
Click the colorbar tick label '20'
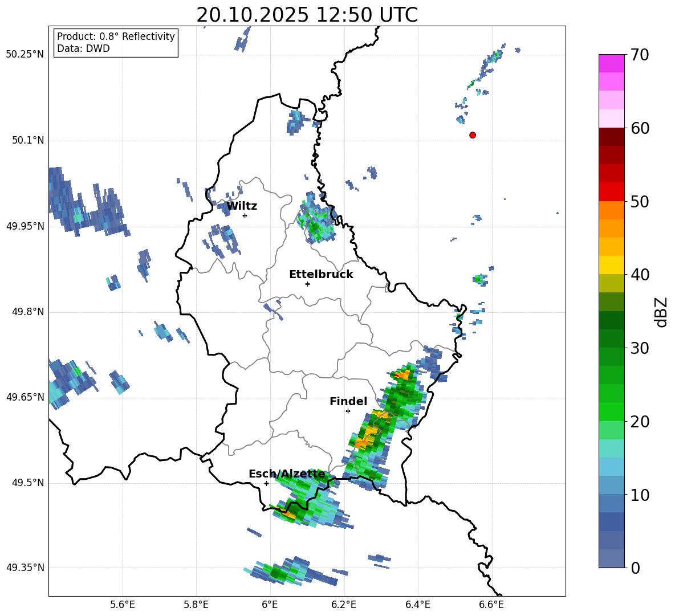click(x=640, y=421)
